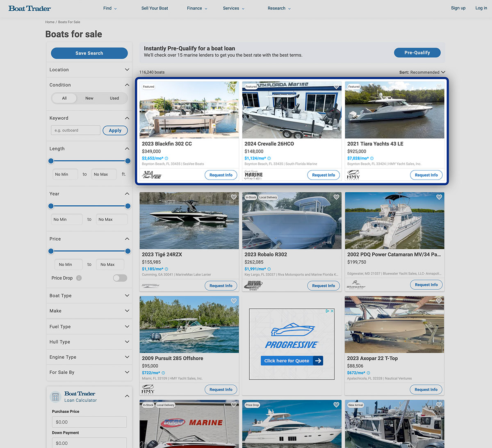
Task: Open the Services menu
Action: (x=234, y=8)
